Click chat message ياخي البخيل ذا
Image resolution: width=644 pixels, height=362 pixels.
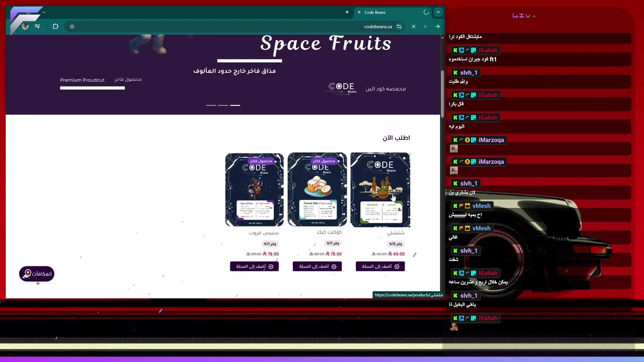pos(462,305)
